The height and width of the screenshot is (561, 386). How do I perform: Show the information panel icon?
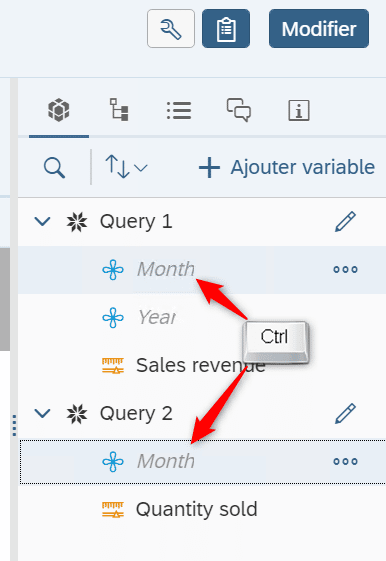(299, 110)
